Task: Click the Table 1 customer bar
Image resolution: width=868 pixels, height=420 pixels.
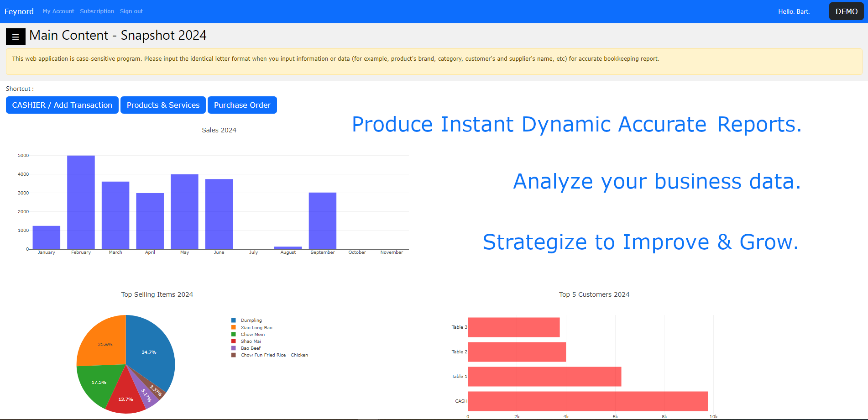Action: [544, 377]
